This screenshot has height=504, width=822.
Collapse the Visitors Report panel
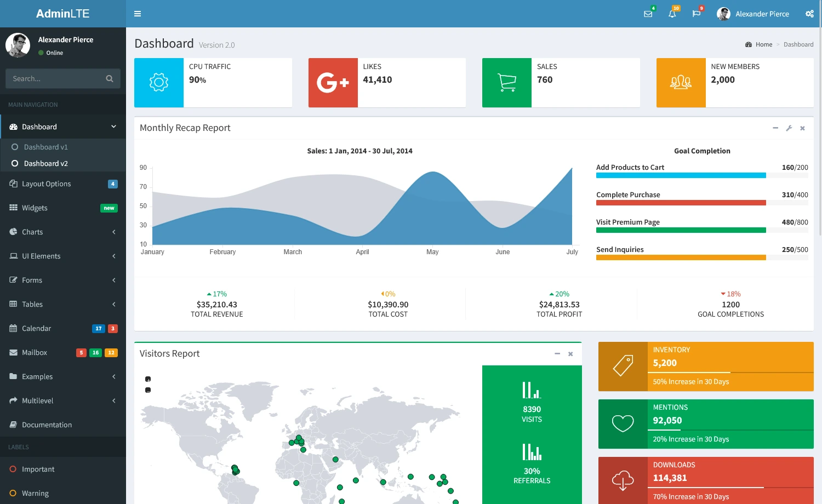coord(557,354)
